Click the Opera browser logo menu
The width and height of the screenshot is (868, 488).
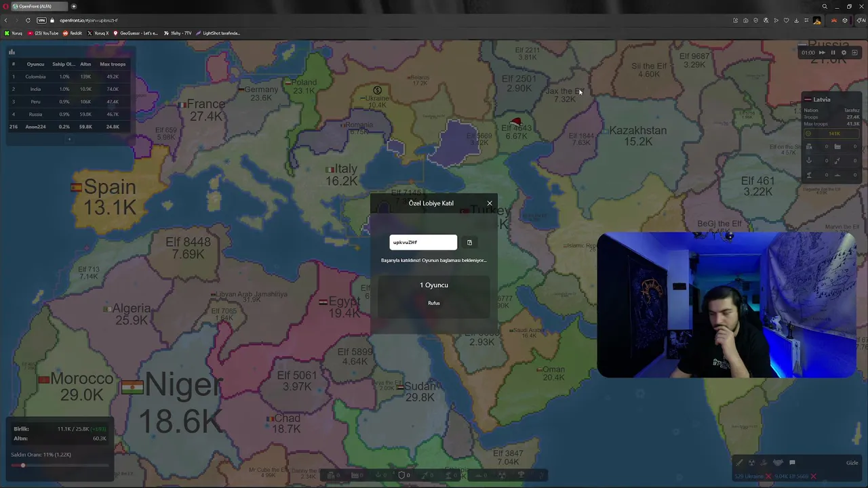coord(6,6)
